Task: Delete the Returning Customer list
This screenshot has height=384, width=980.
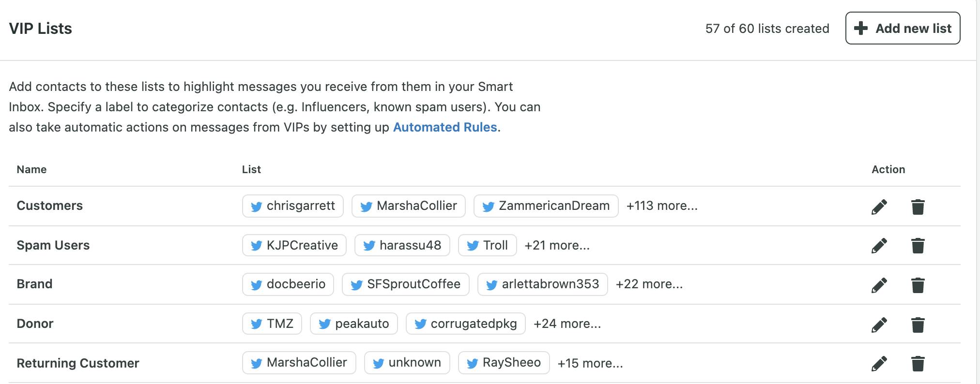Action: coord(918,364)
